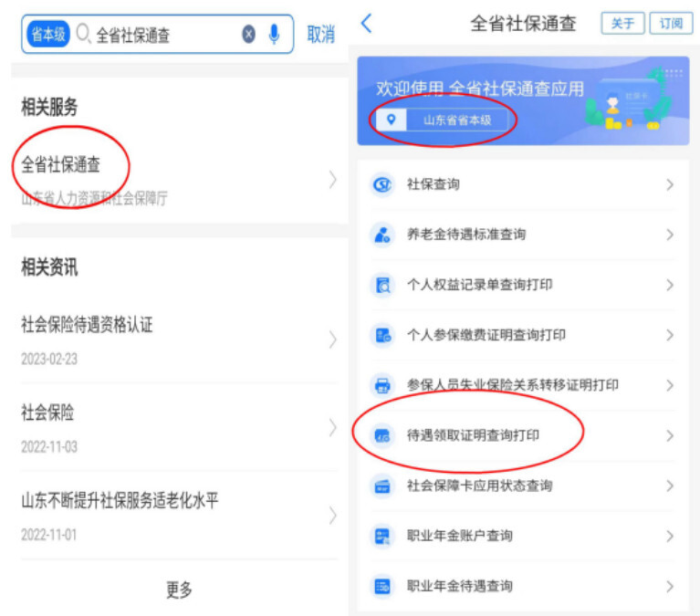
Task: Clear the search text with X icon
Action: coord(248,35)
